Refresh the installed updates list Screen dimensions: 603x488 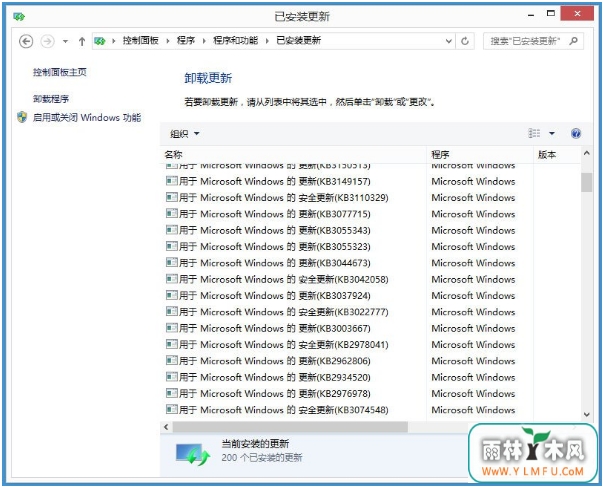click(465, 41)
